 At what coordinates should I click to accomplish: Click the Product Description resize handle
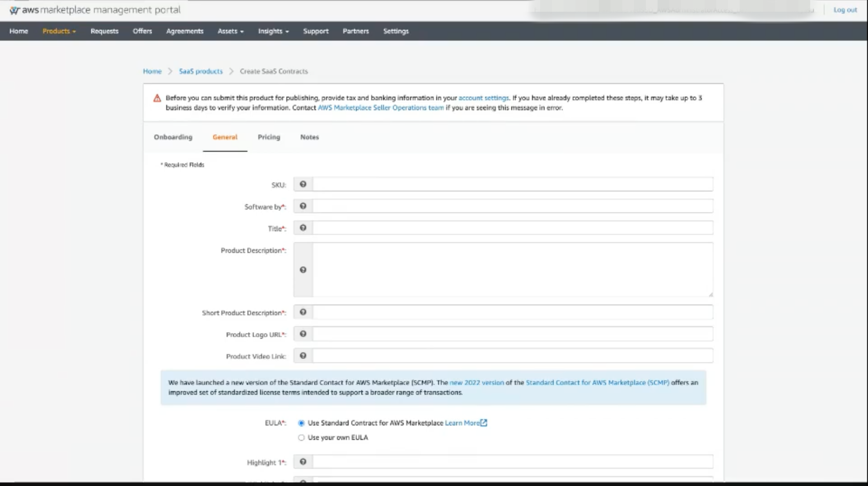pos(710,294)
